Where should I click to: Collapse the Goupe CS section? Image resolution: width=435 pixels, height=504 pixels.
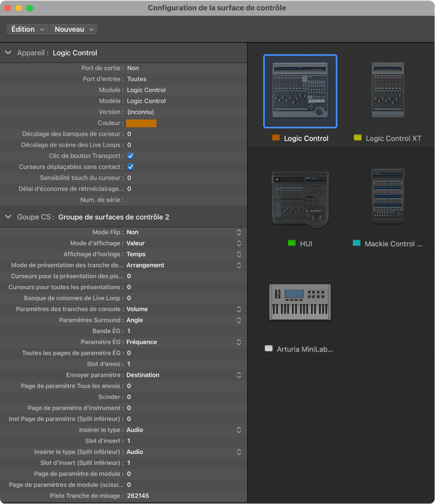click(x=8, y=217)
